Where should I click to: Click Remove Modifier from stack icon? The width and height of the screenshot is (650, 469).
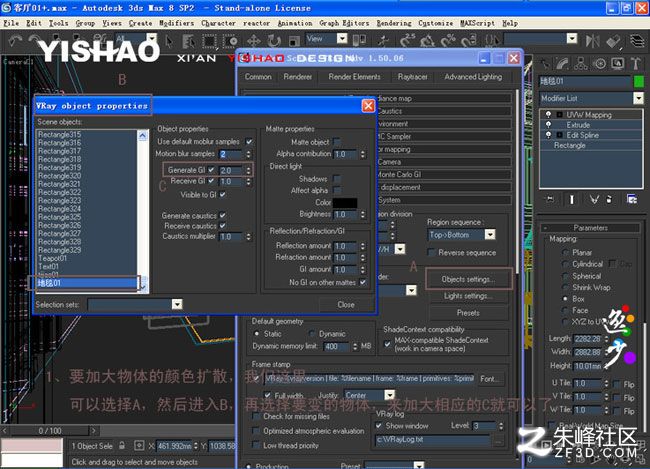tap(609, 199)
